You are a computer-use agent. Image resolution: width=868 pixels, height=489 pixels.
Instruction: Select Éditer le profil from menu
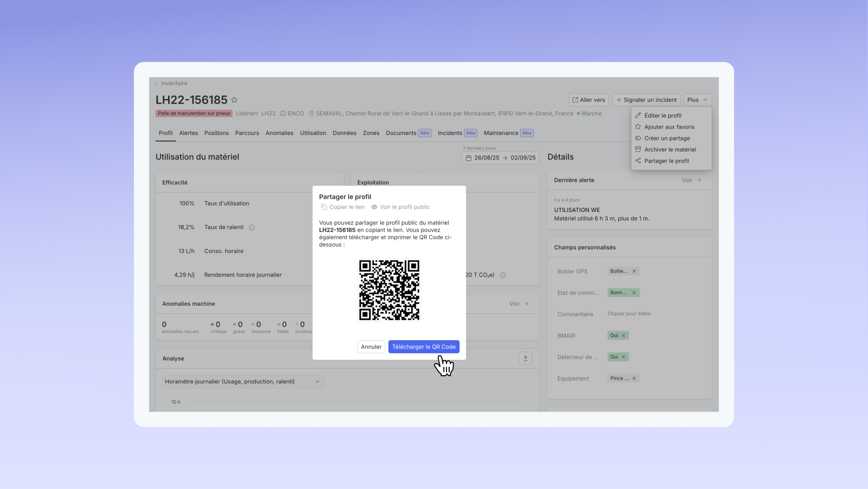(671, 115)
